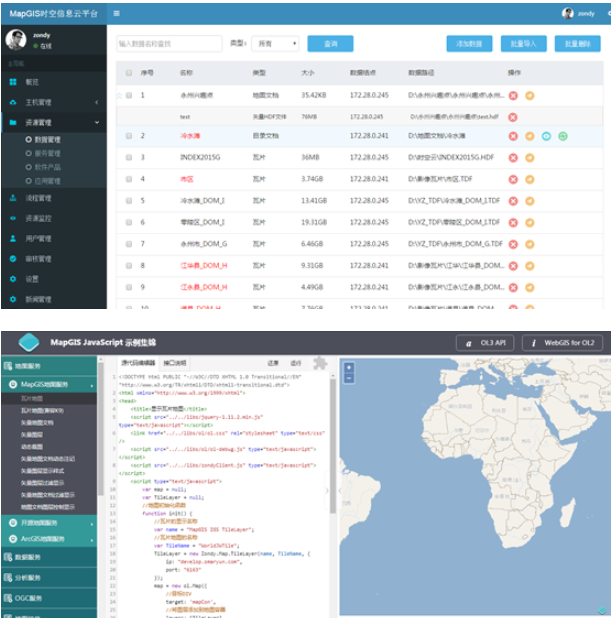Open the OL3 API link button

pos(485,343)
